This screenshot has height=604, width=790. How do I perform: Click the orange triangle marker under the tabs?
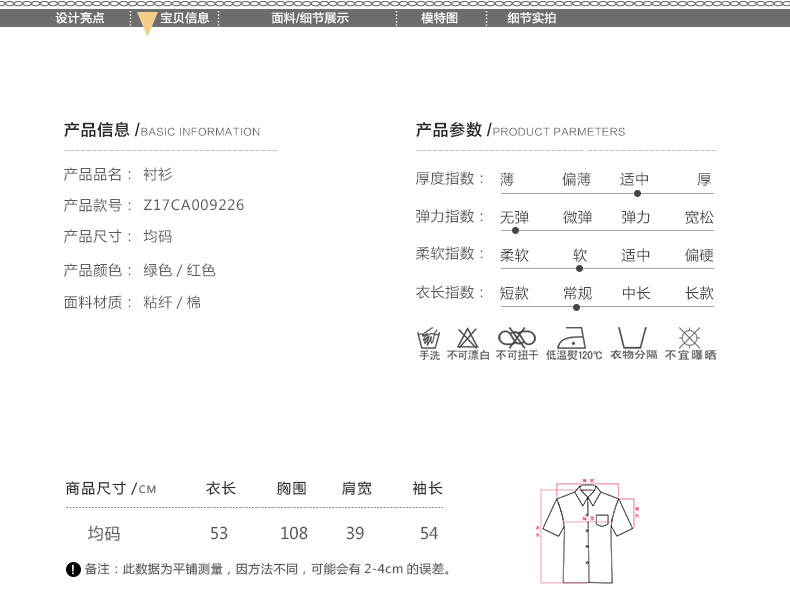[147, 24]
